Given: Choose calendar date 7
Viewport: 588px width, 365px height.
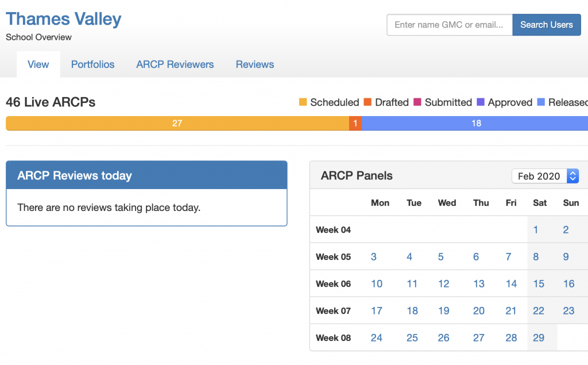Looking at the screenshot, I should [508, 256].
